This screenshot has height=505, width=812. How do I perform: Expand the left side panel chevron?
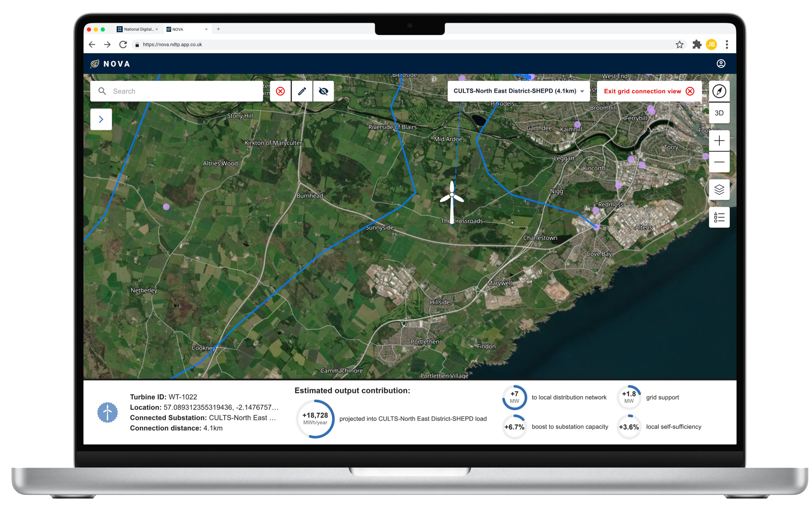point(101,119)
